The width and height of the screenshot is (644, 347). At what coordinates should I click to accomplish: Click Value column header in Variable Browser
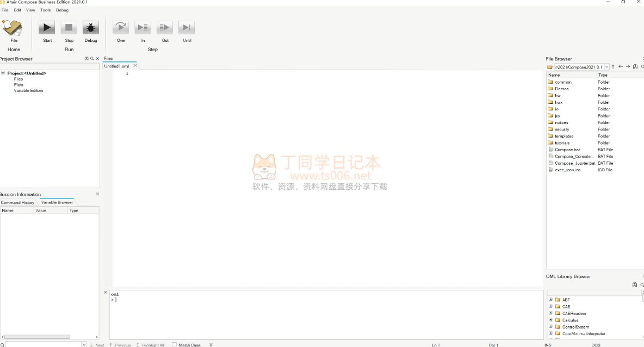coord(51,210)
